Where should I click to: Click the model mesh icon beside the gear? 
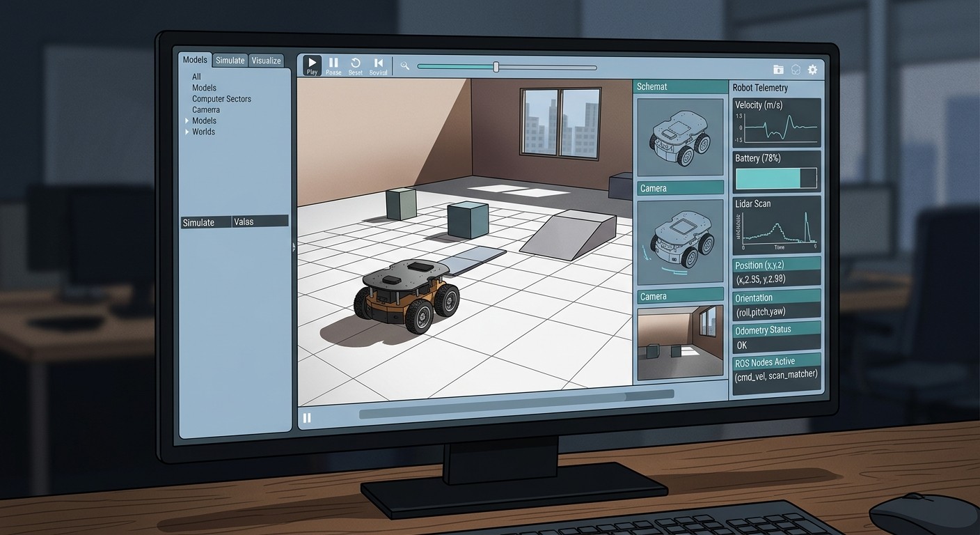pos(796,70)
